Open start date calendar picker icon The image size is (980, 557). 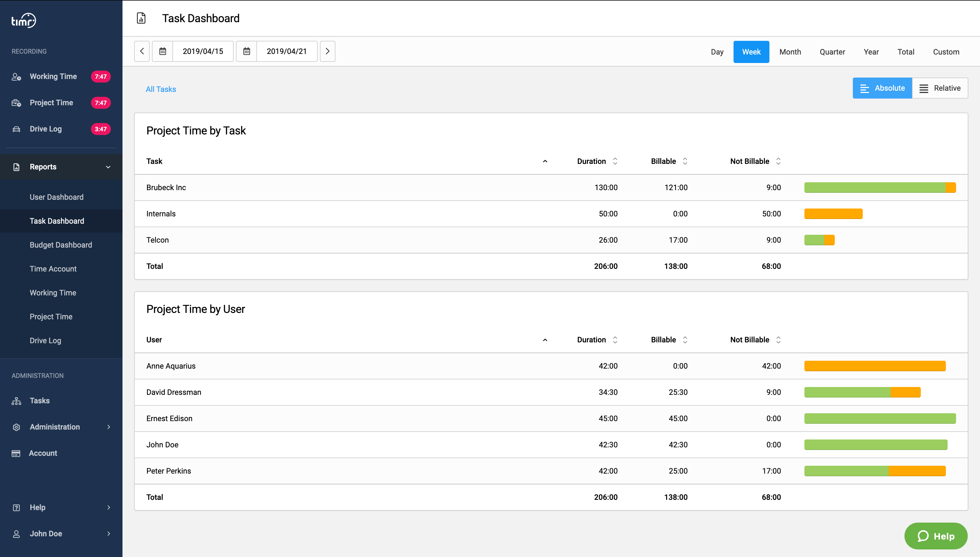click(x=162, y=51)
